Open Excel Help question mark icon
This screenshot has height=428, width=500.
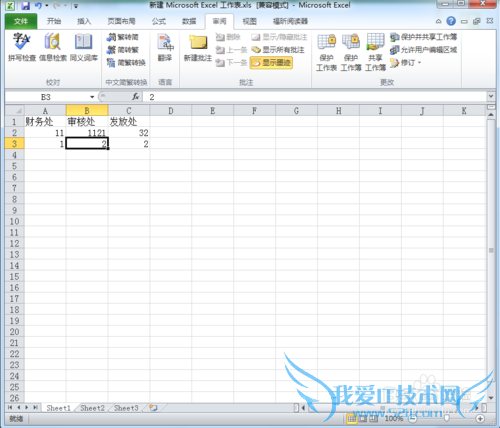point(451,21)
